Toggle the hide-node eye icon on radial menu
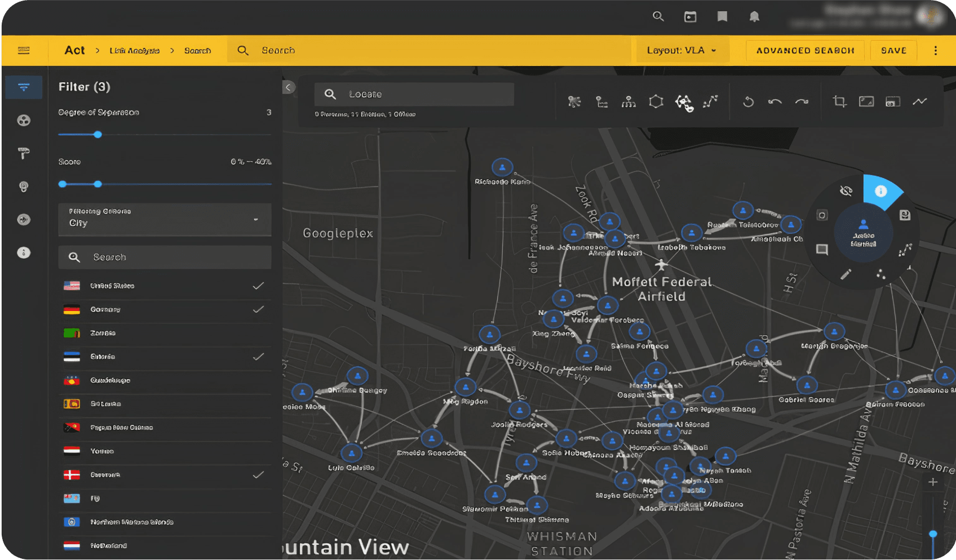The image size is (956, 560). click(x=846, y=191)
